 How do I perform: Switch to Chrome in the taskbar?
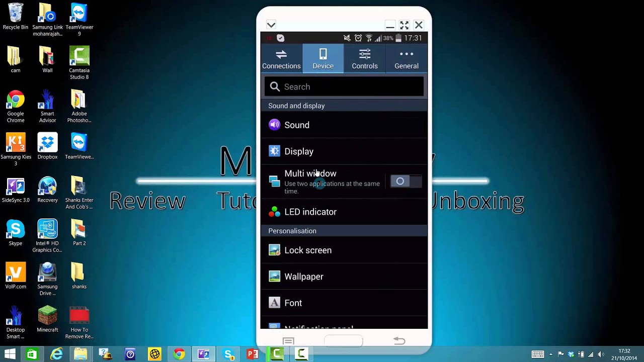click(x=179, y=354)
